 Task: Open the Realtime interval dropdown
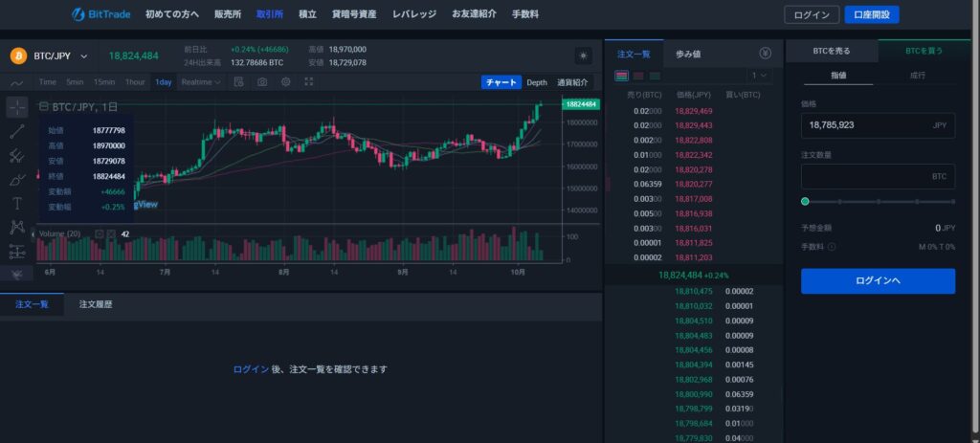pyautogui.click(x=201, y=82)
